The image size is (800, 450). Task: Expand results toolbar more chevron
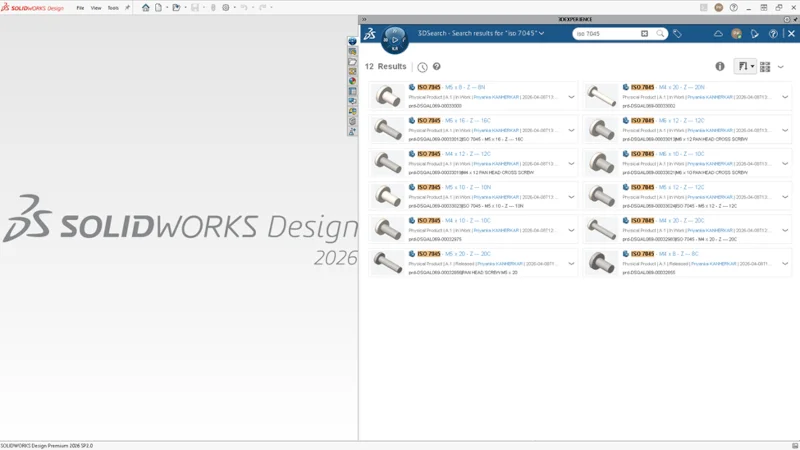point(781,67)
